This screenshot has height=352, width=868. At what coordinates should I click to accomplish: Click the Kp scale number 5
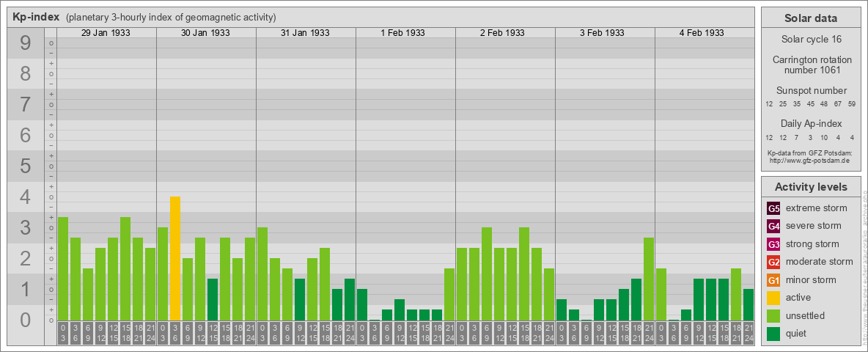click(x=25, y=166)
